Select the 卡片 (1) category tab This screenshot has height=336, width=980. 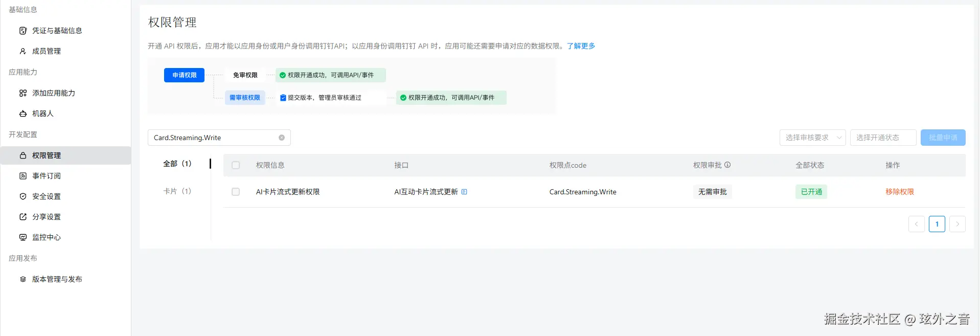click(177, 191)
